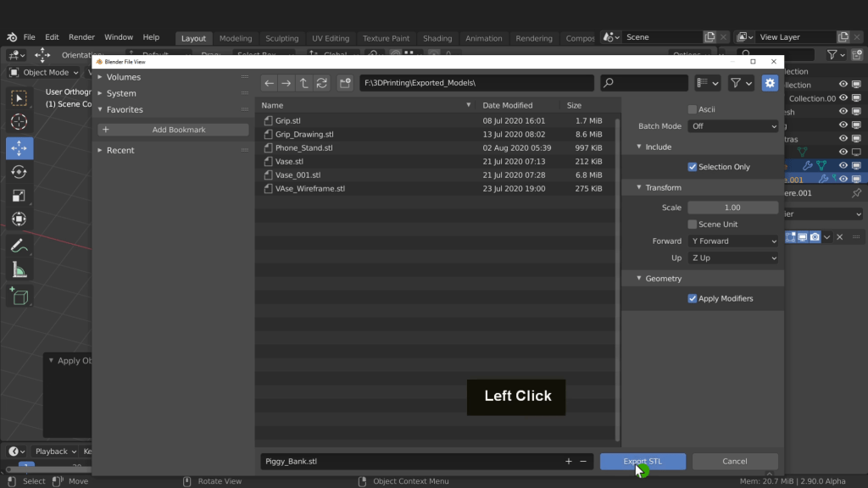Image resolution: width=868 pixels, height=488 pixels.
Task: Switch to the Sculpting workspace tab
Action: pos(281,38)
